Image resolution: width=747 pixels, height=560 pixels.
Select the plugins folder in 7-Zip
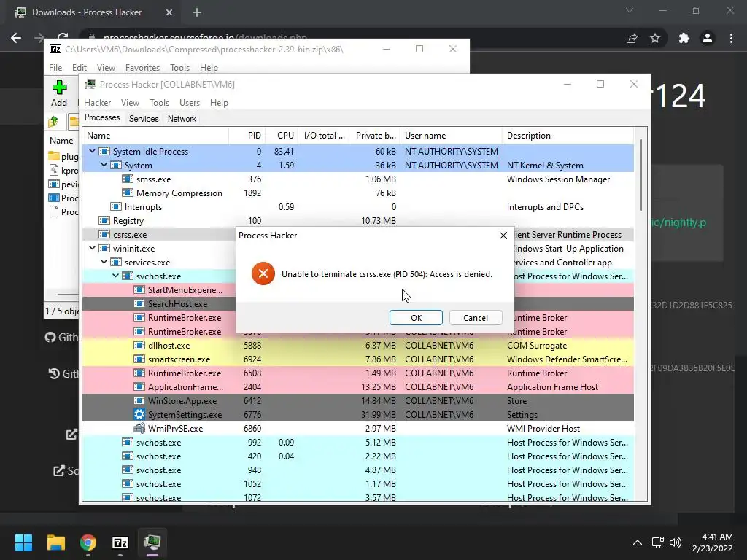pos(63,156)
